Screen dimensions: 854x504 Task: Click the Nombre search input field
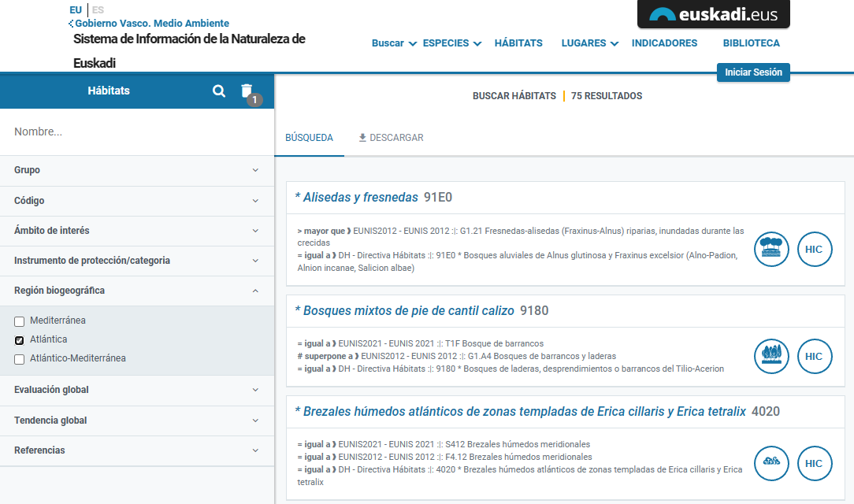click(137, 132)
